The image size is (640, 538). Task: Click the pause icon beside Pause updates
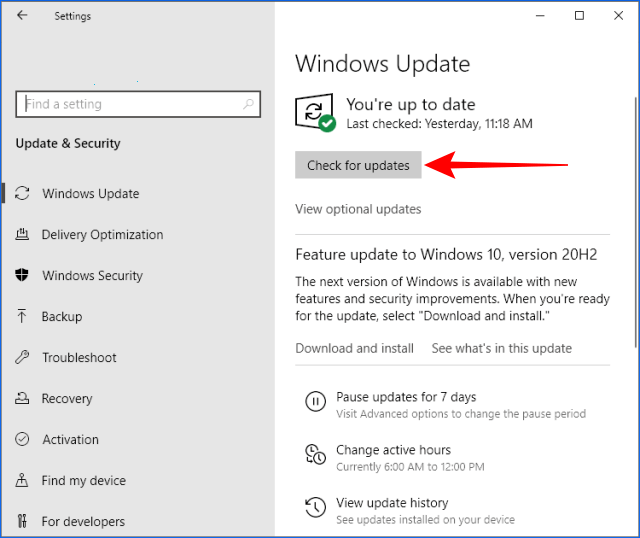(316, 401)
